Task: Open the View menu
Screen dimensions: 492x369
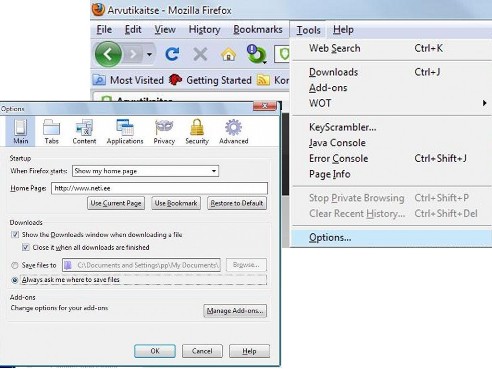Action: (165, 29)
